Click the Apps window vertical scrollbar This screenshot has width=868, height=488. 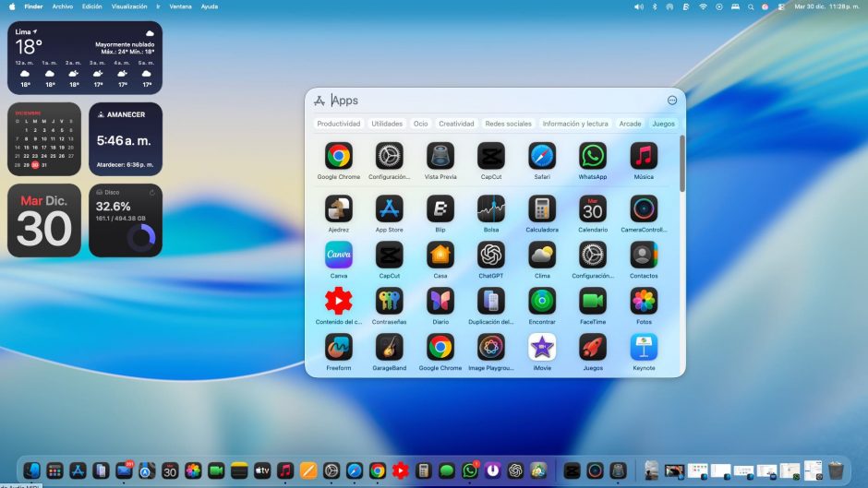(x=682, y=164)
